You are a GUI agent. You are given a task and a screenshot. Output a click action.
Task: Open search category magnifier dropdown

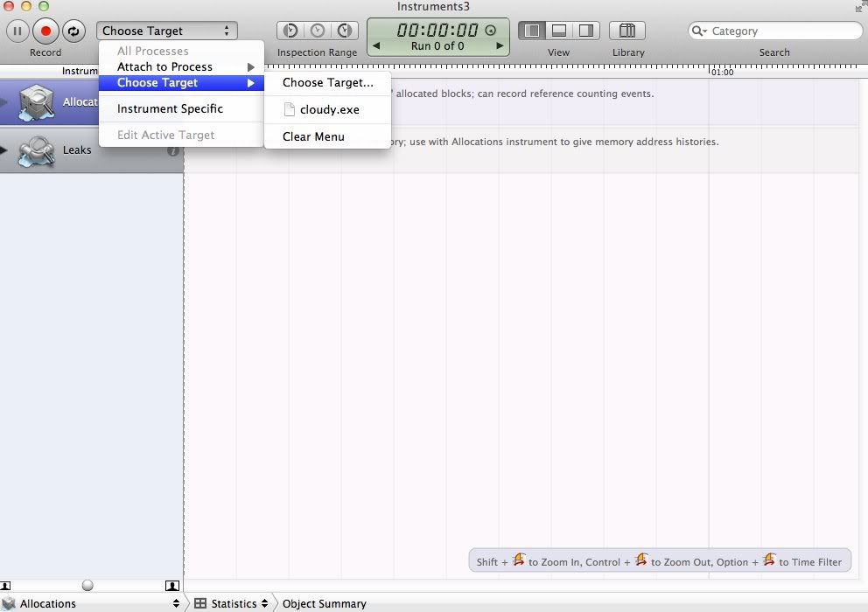click(699, 31)
